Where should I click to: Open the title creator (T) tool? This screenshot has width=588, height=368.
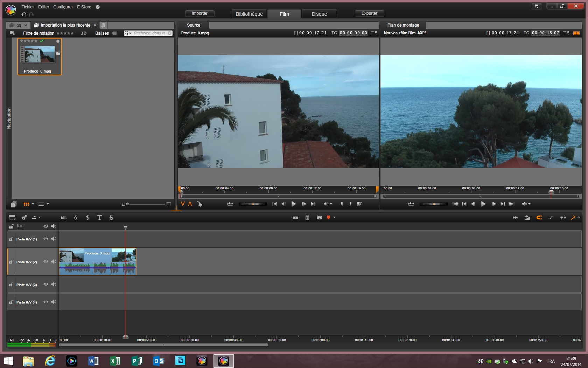coord(99,218)
